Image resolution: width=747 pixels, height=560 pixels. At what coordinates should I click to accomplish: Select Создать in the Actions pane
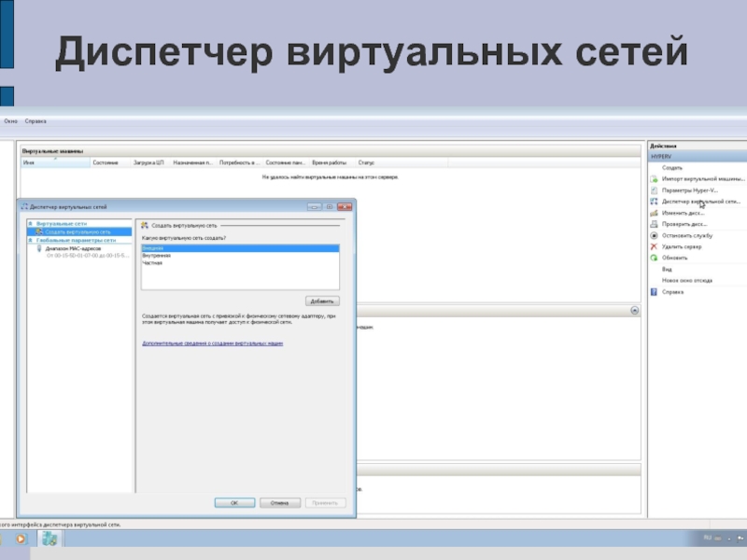pos(671,168)
